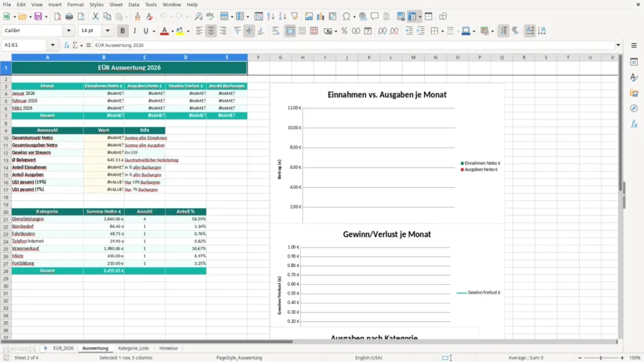Viewport: 644px width, 362px height.
Task: Insert a chart
Action: [321, 16]
